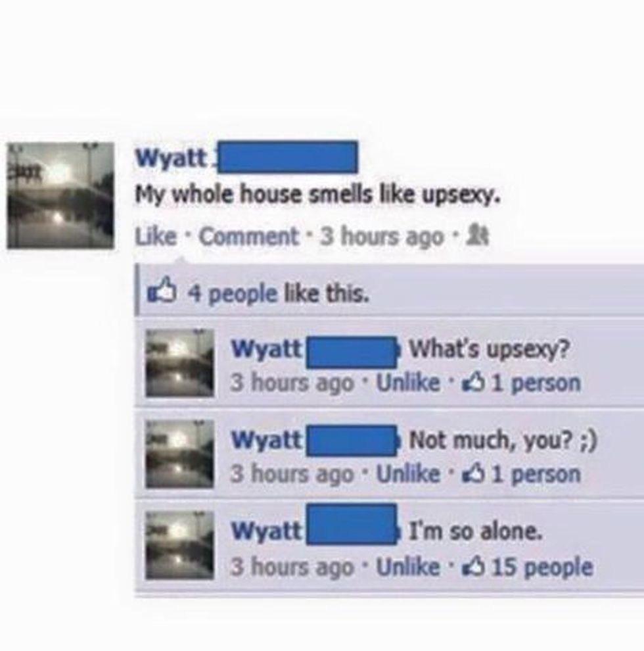Viewport: 644px width, 651px height.
Task: Unlike the 'I'm so alone.' comment
Action: (408, 566)
